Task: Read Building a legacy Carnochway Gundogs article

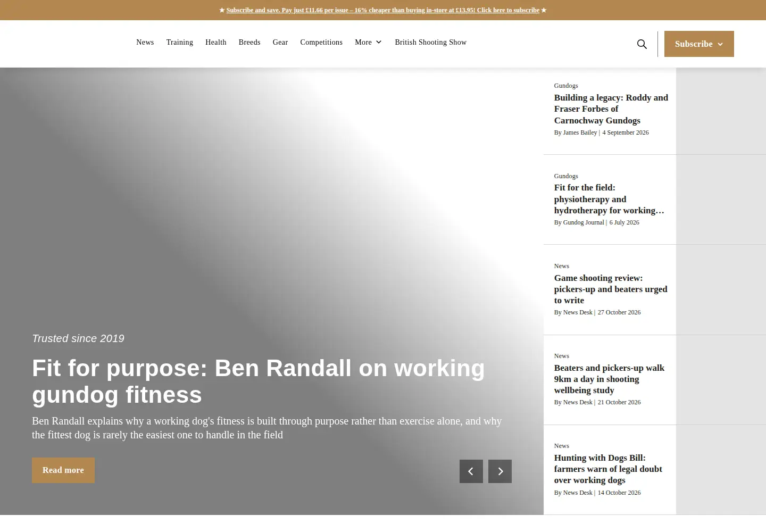Action: [611, 109]
